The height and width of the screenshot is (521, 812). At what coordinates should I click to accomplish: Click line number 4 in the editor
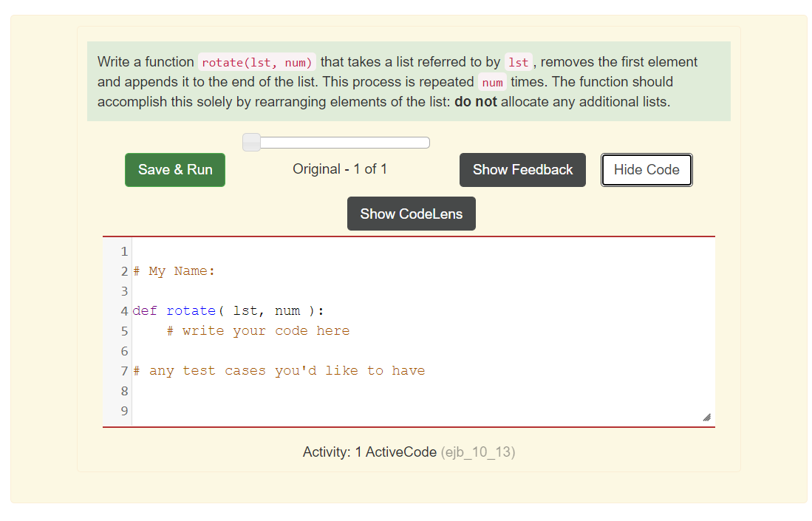[123, 310]
